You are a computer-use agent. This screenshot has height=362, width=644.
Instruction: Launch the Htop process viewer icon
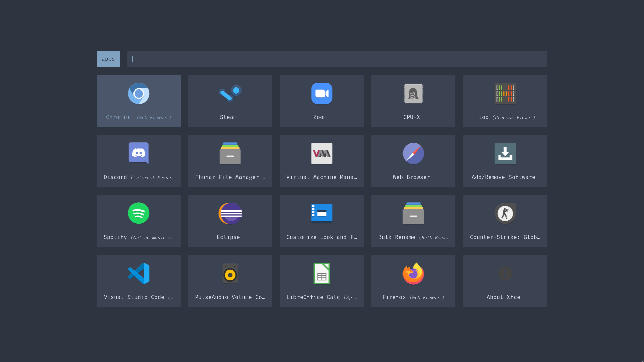click(x=505, y=94)
